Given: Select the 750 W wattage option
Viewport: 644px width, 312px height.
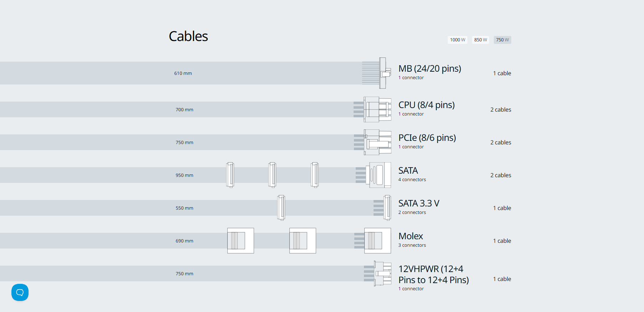Looking at the screenshot, I should [x=502, y=40].
